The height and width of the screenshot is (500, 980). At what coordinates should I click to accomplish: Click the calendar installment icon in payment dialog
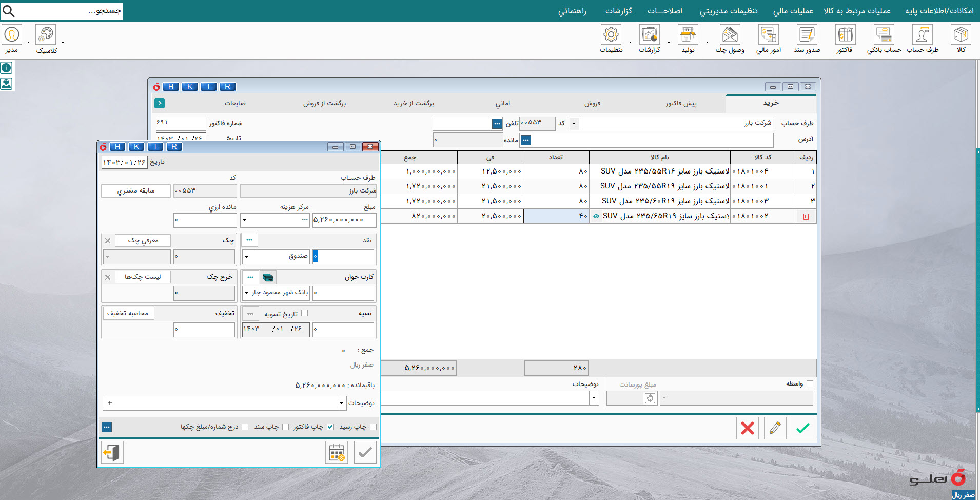click(x=337, y=452)
